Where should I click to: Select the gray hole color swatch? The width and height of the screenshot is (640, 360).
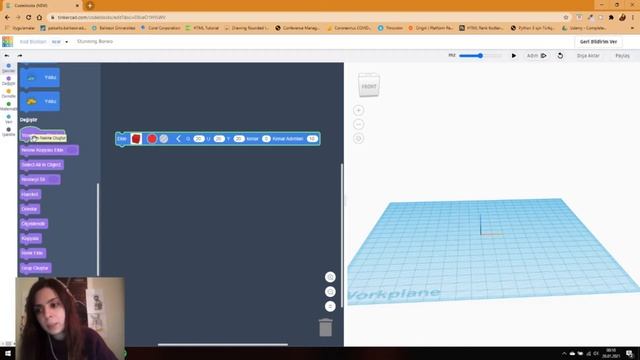click(164, 139)
